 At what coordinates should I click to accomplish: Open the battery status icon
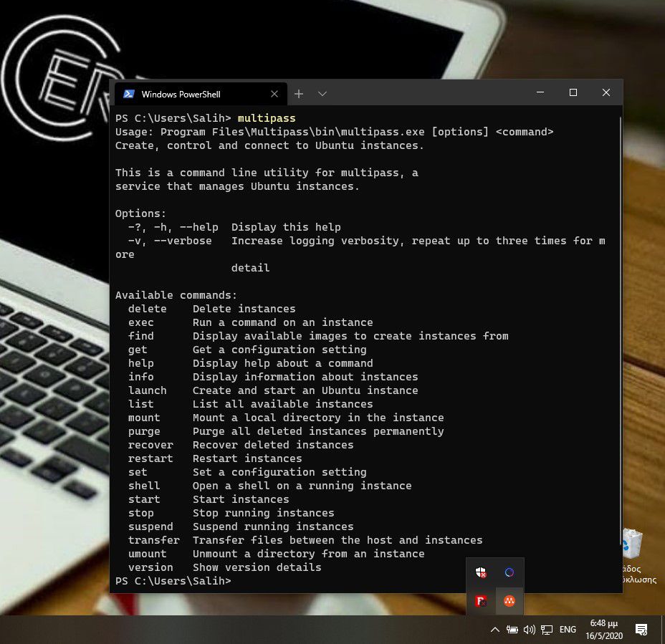(x=512, y=630)
